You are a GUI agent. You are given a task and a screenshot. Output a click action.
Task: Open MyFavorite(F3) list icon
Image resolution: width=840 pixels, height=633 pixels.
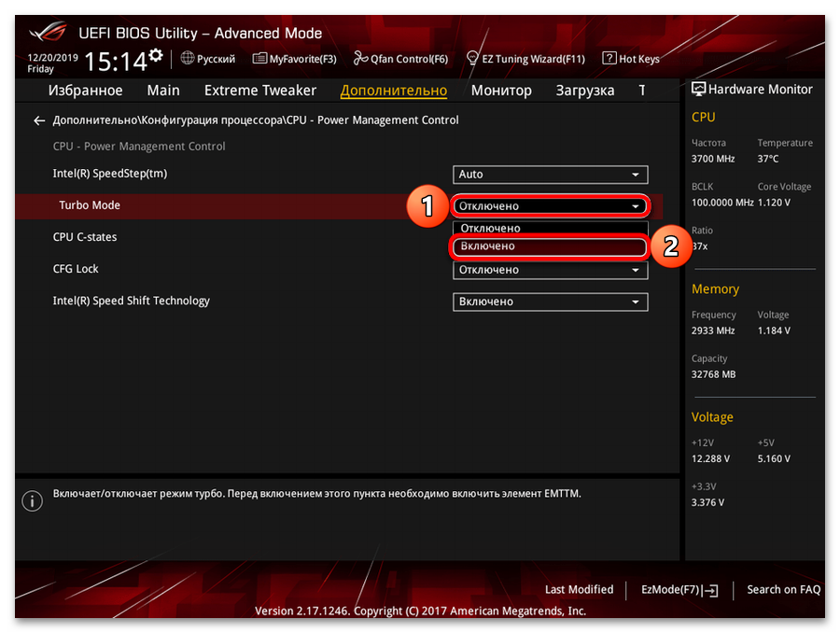pyautogui.click(x=259, y=58)
